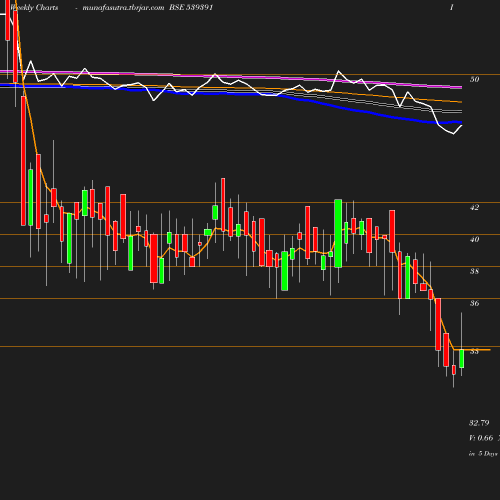Viewport: 500px width, 500px height.
Task: Click the latest green candlestick at chart end
Action: 461,358
